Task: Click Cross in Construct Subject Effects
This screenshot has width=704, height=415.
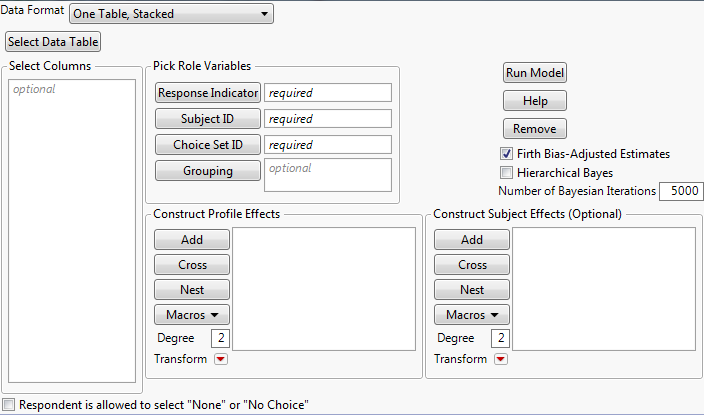Action: click(471, 265)
